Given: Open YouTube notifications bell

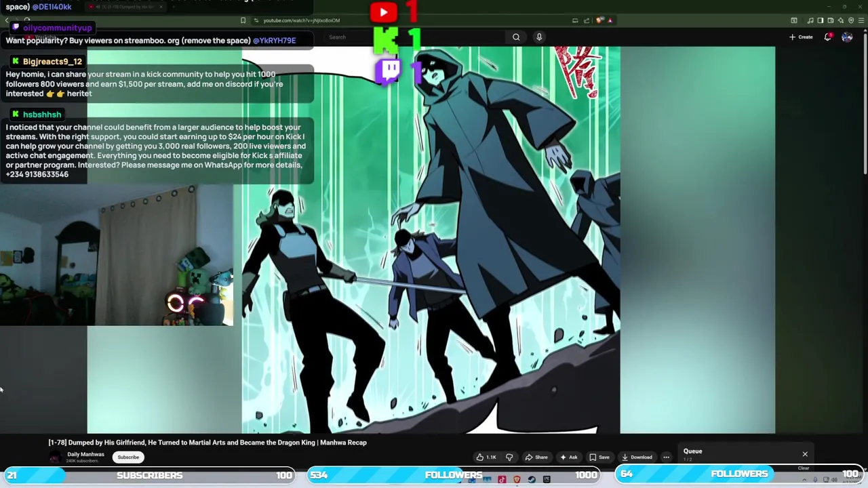Looking at the screenshot, I should pyautogui.click(x=827, y=37).
